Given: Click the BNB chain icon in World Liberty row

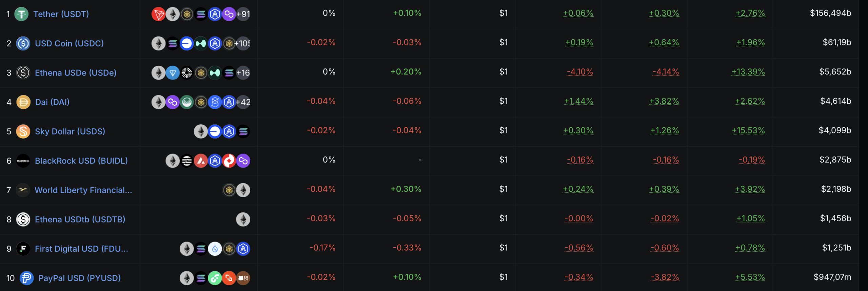Looking at the screenshot, I should point(229,190).
